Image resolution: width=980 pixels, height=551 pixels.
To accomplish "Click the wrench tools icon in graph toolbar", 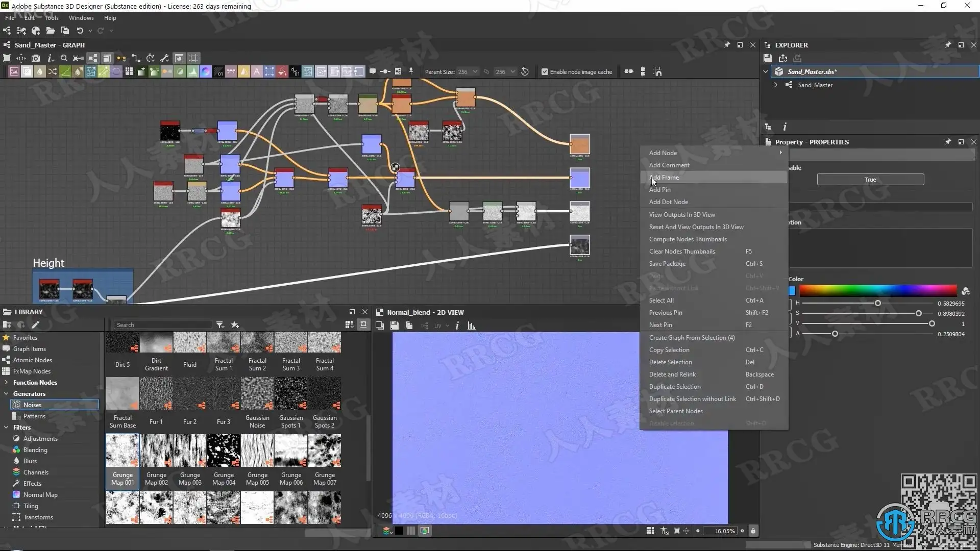I will coord(164,58).
